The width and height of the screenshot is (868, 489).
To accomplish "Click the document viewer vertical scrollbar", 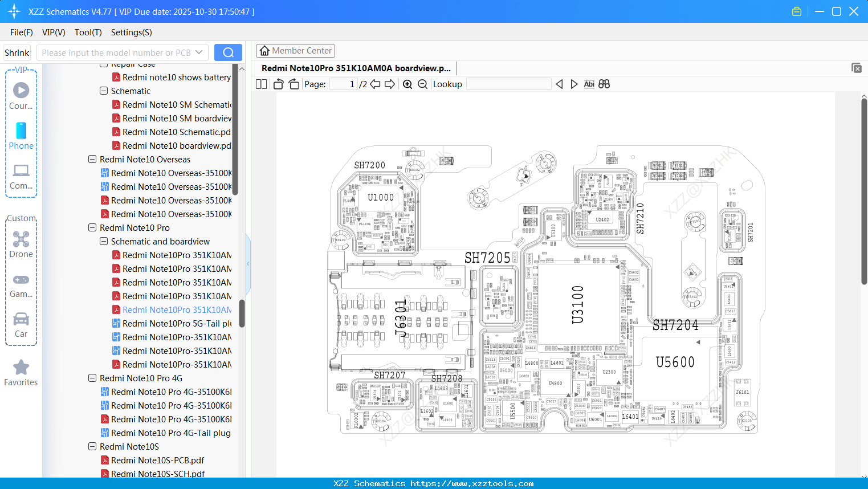I will coord(864,191).
